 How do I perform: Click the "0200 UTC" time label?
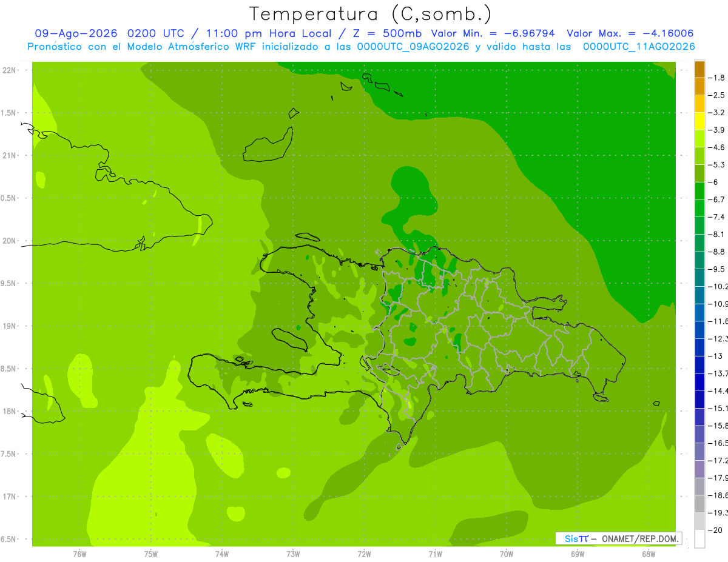(155, 33)
